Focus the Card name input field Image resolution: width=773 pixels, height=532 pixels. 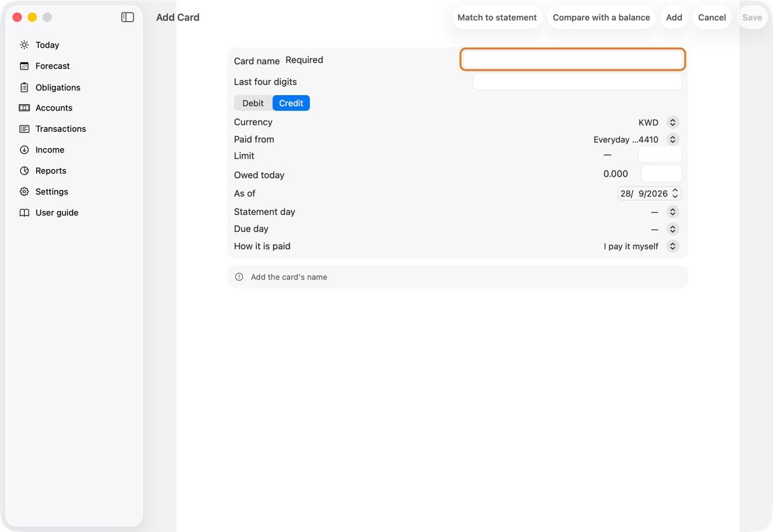click(x=573, y=59)
